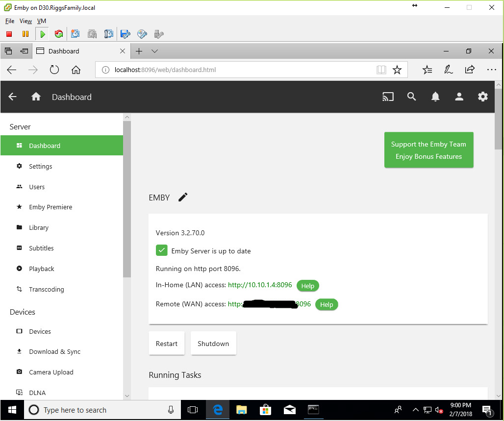The height and width of the screenshot is (421, 504).
Task: Stop the VM with red square icon
Action: [9, 34]
